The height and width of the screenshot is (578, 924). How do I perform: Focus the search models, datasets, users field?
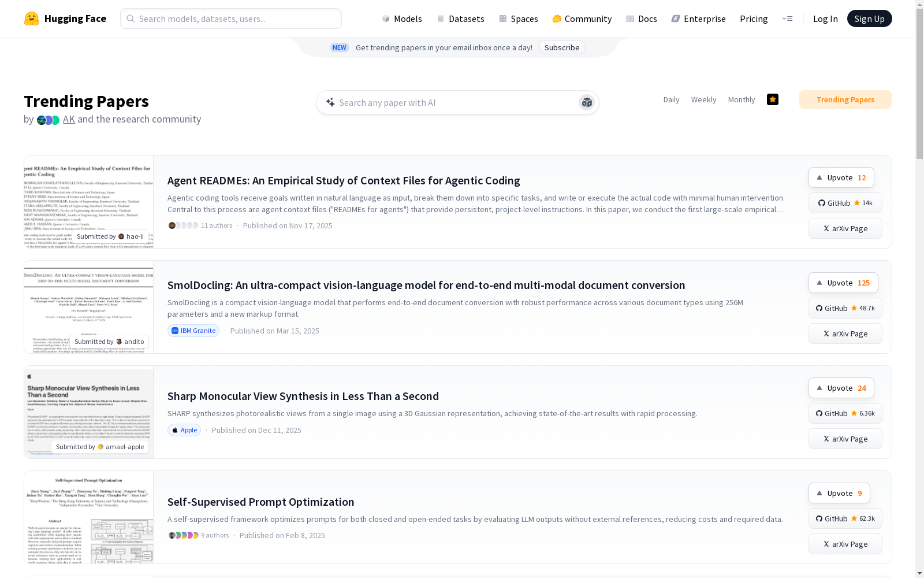pos(231,18)
